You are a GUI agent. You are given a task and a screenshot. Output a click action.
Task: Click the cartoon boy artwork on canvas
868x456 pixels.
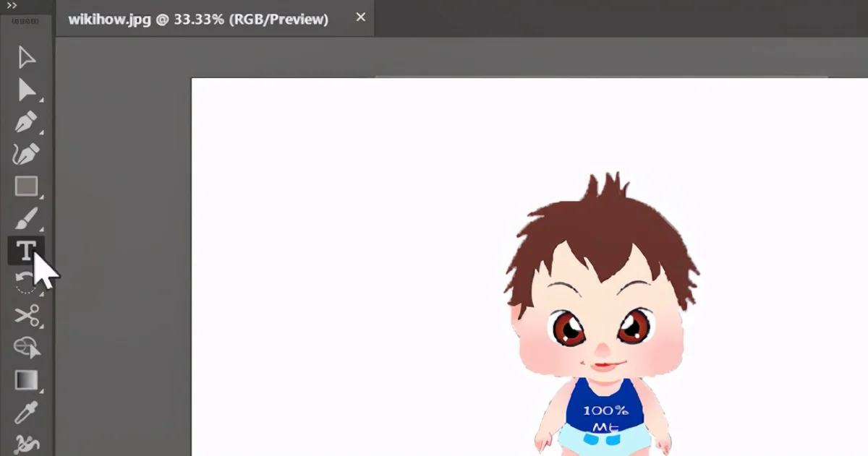click(603, 315)
